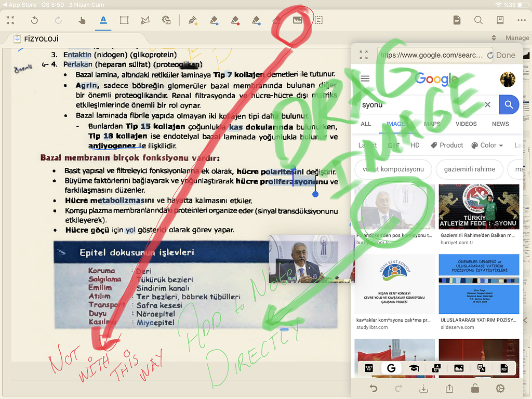
Task: Select the red highlighter tool
Action: (236, 20)
